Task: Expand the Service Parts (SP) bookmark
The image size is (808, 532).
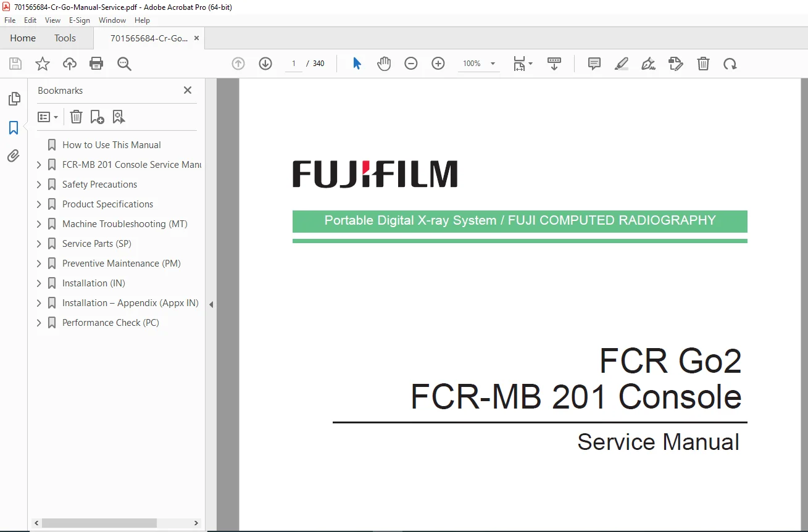Action: tap(39, 244)
